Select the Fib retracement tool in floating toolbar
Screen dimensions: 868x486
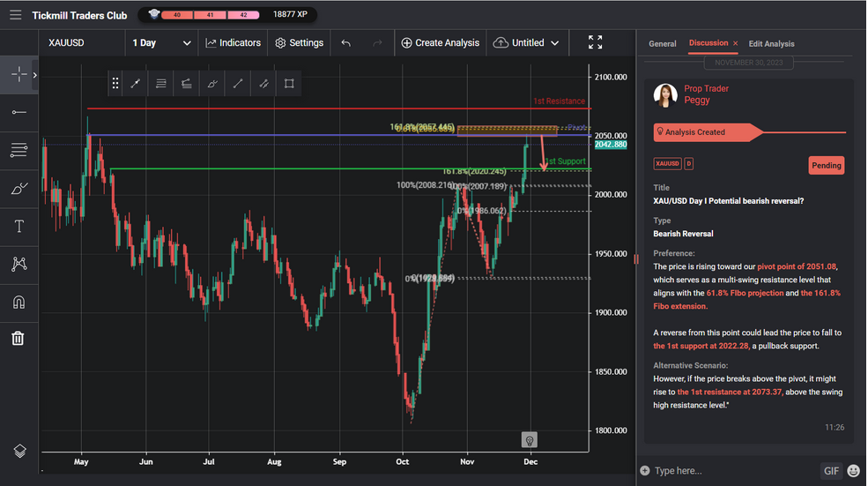click(187, 84)
